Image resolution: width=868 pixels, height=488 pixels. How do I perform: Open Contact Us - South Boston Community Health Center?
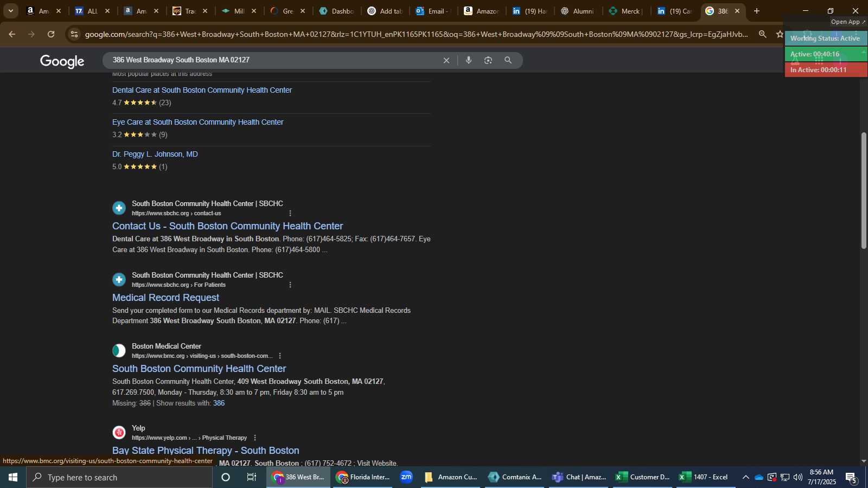point(227,226)
